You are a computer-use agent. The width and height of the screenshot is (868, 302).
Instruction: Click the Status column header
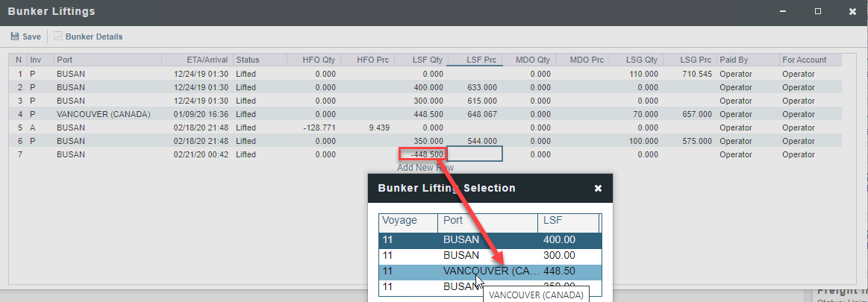point(248,60)
